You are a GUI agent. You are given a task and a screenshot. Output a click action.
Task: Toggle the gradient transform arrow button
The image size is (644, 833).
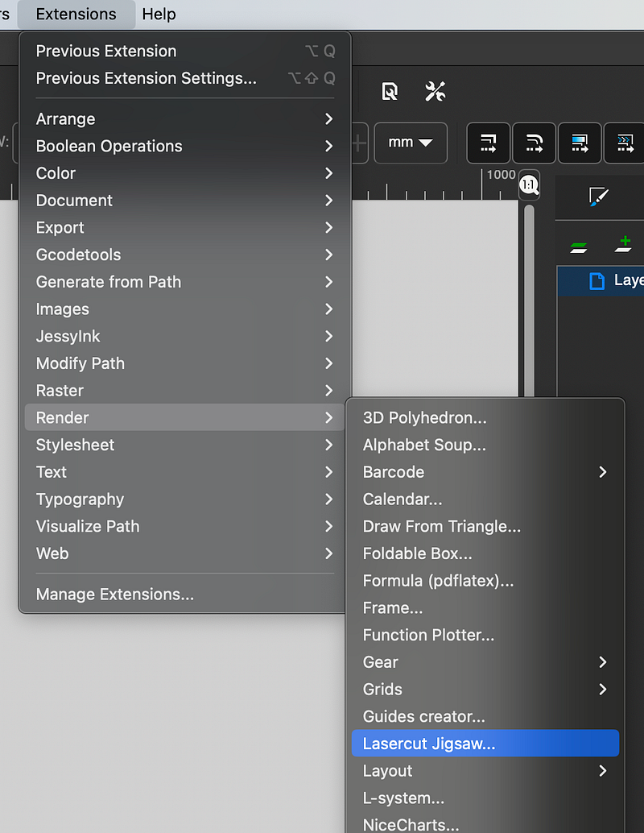580,143
